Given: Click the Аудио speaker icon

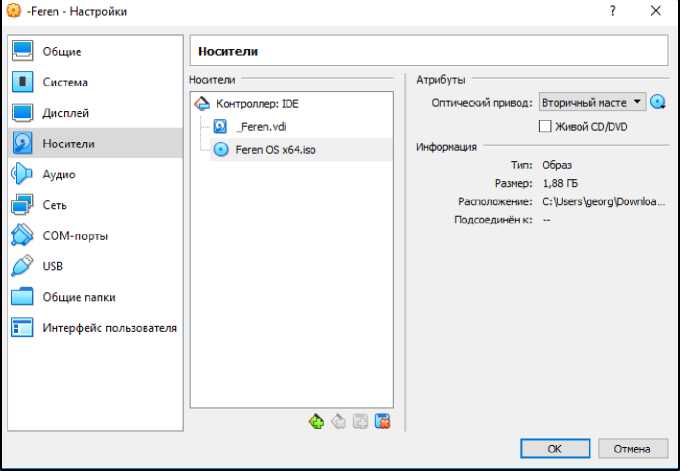Looking at the screenshot, I should pos(22,174).
